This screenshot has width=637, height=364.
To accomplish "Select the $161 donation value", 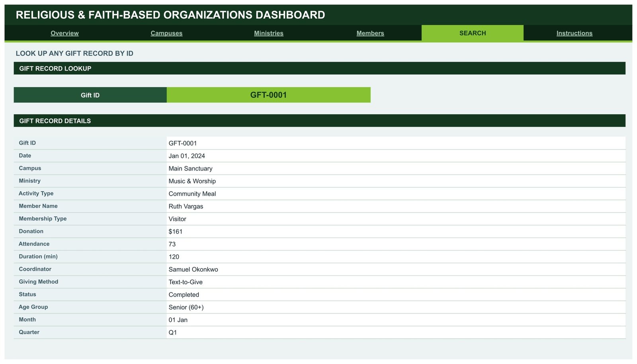I will click(x=176, y=232).
